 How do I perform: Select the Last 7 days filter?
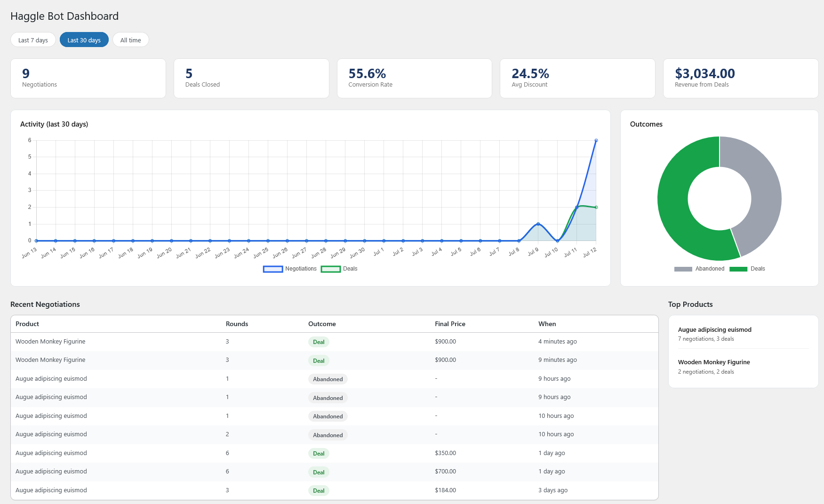tap(33, 40)
